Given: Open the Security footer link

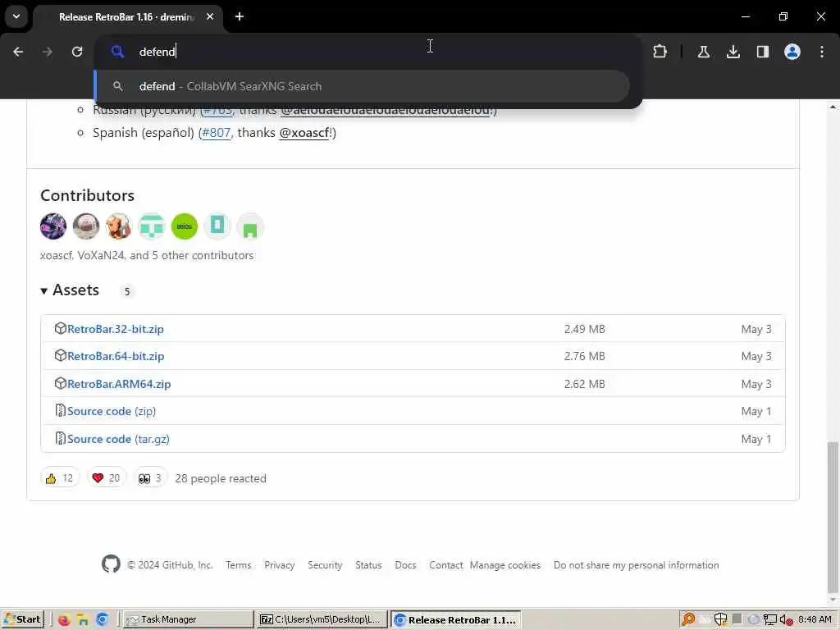Looking at the screenshot, I should 325,565.
